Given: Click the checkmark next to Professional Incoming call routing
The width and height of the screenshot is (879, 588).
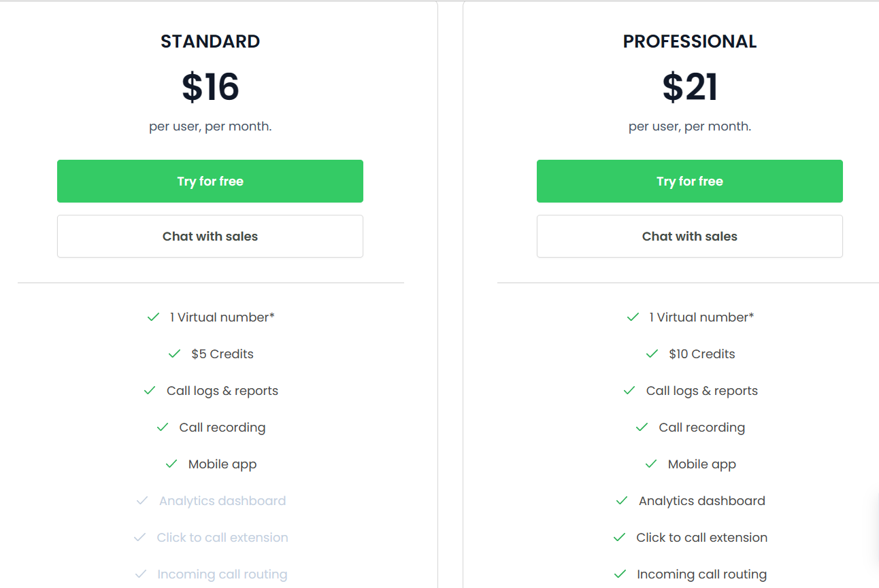Looking at the screenshot, I should [622, 574].
